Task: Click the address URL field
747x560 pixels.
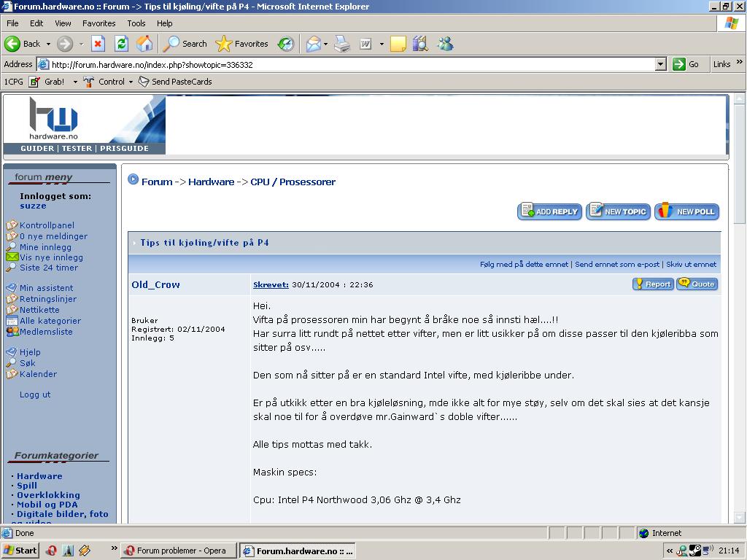Action: [352, 64]
